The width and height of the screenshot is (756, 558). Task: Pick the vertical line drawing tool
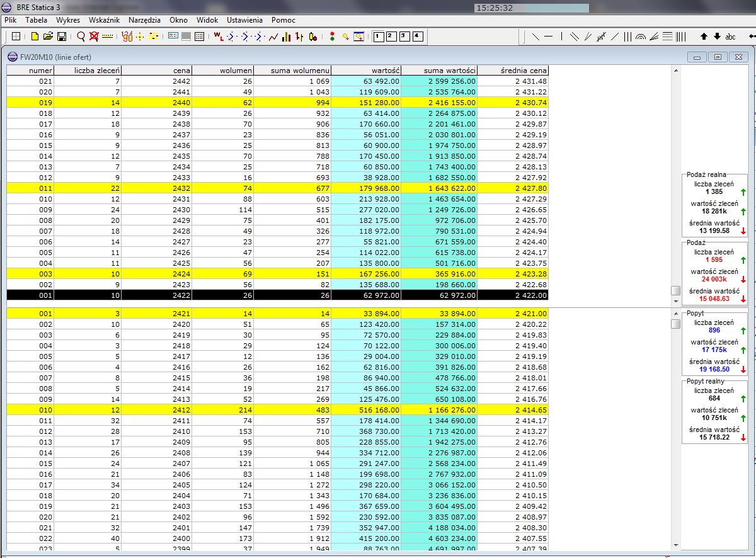click(x=561, y=37)
